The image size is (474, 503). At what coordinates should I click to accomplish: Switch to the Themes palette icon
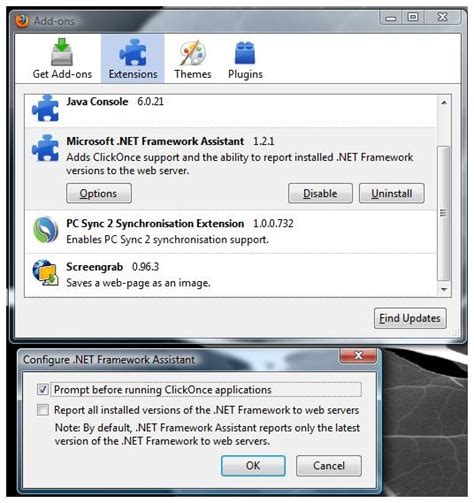click(x=193, y=53)
